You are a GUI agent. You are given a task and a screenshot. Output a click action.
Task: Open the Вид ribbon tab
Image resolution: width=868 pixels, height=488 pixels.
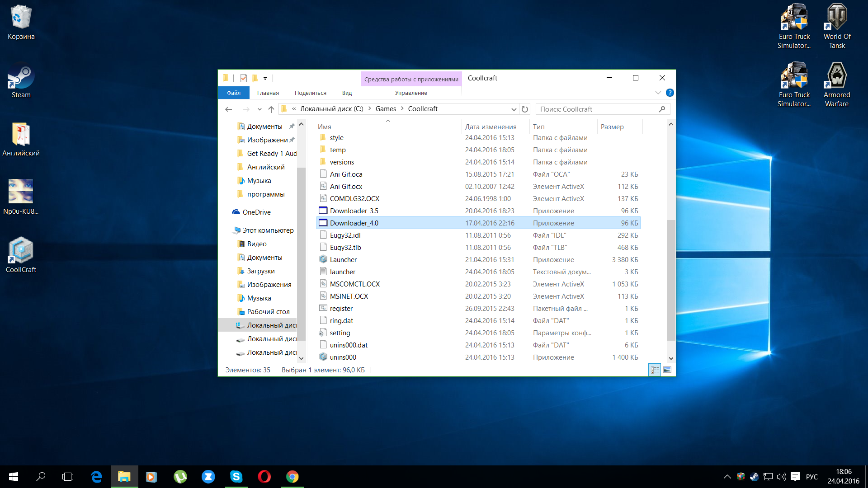[347, 93]
